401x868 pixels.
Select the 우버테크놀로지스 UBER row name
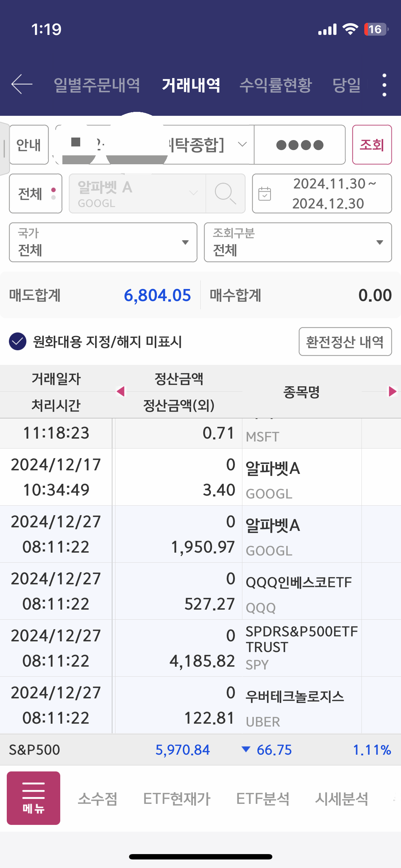295,696
